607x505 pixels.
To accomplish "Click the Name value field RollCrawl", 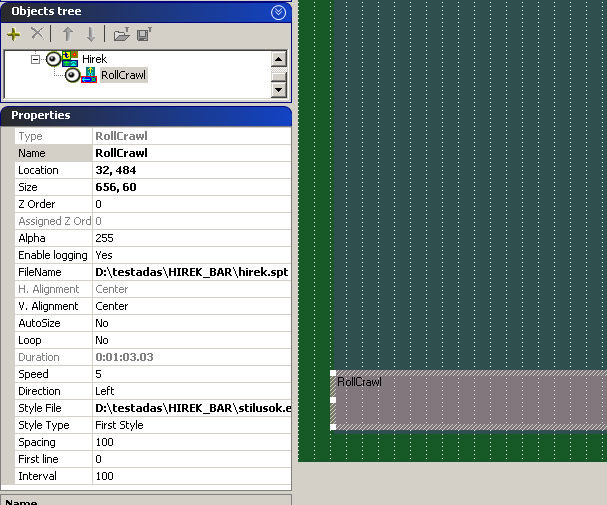I will 192,153.
